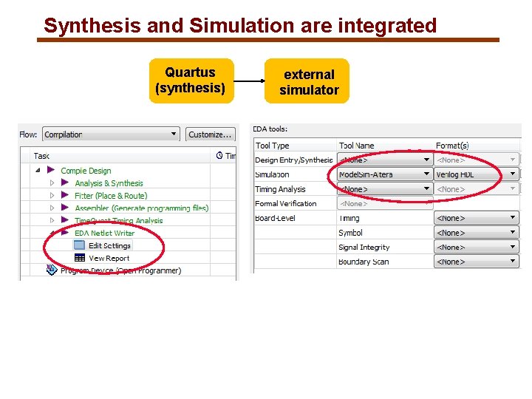Select Program Device (Open Programmer) task
This screenshot has width=532, height=399.
click(120, 270)
